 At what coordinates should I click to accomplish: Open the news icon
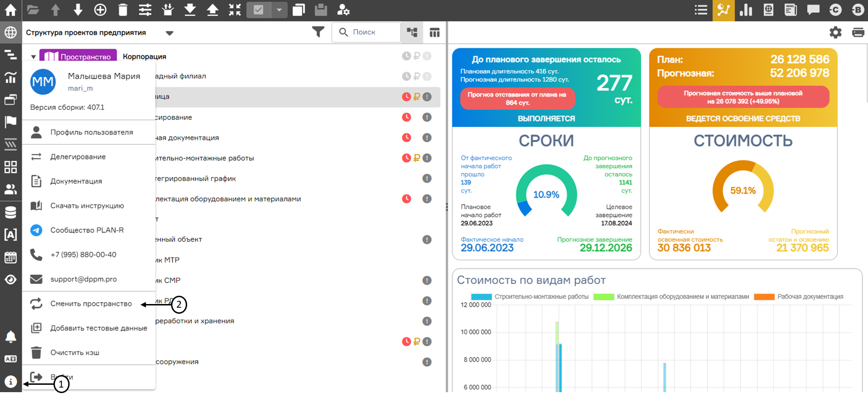(791, 10)
